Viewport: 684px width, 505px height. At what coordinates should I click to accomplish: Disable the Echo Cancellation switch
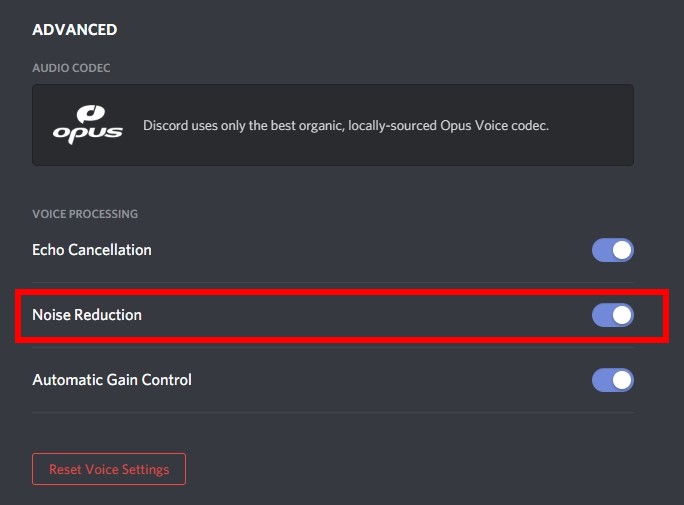pos(612,250)
